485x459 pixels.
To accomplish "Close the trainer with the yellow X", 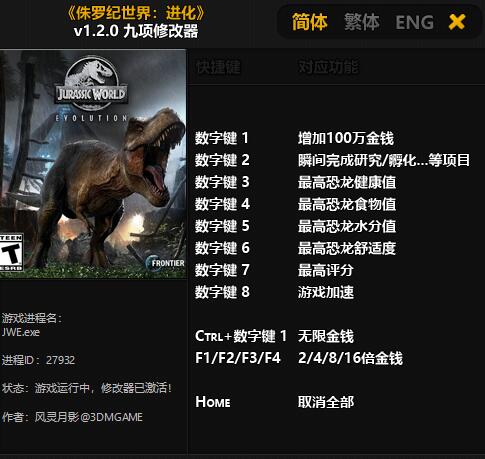I will (x=457, y=22).
